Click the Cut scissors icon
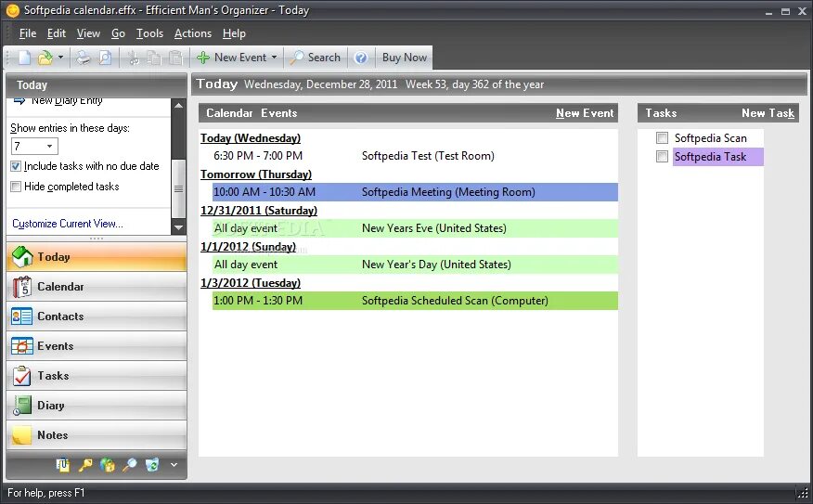Image resolution: width=813 pixels, height=504 pixels. pyautogui.click(x=134, y=58)
